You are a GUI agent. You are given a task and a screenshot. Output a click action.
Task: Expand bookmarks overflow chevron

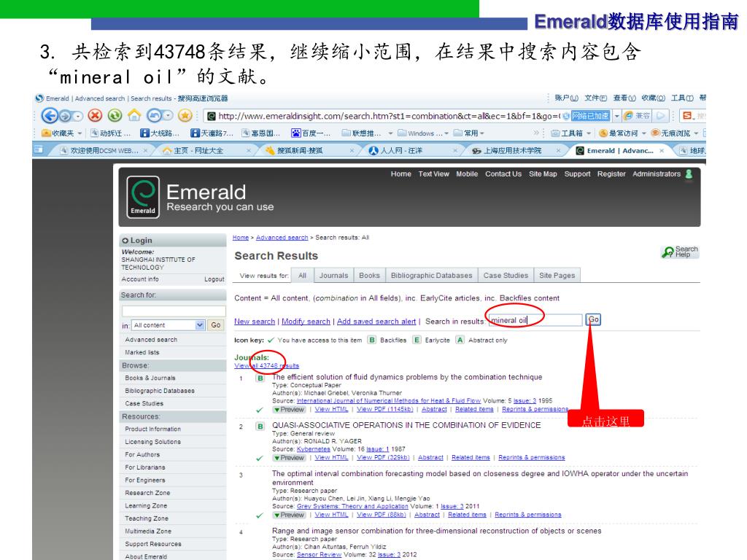coord(536,133)
